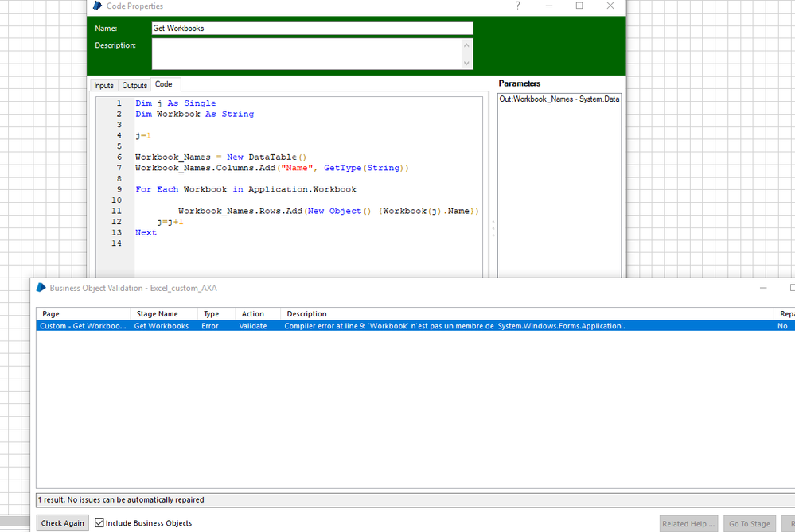
Task: Open Related Help for the error
Action: click(688, 523)
